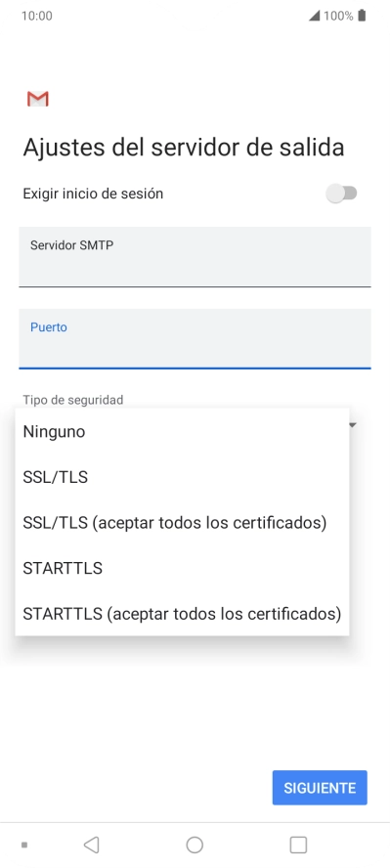The image size is (390, 868).
Task: Tap the 10:00 clock in the status bar
Action: 37,16
